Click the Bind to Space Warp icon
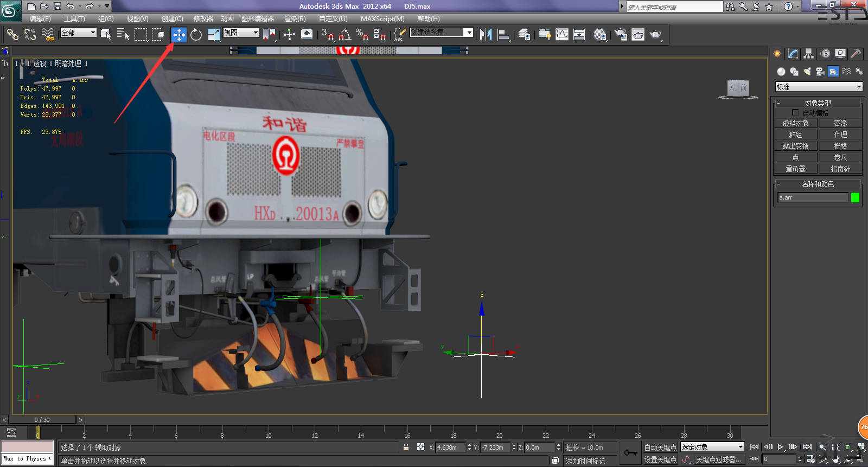868x467 pixels. [x=48, y=35]
